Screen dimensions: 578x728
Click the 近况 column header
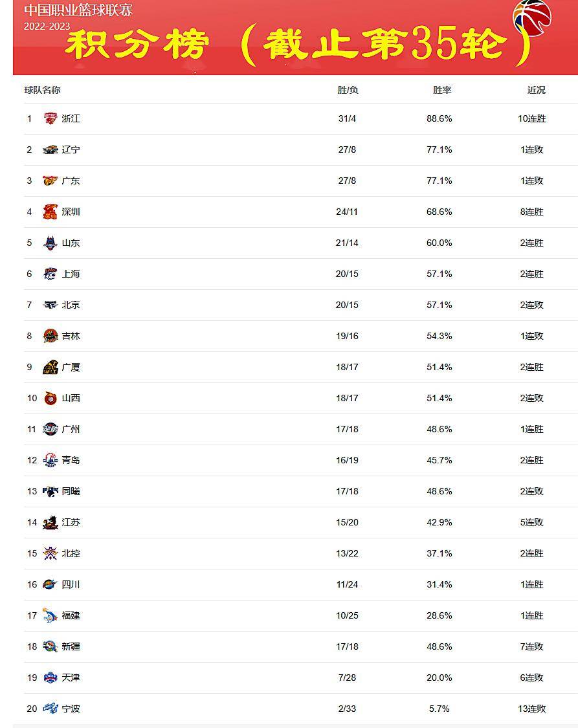[536, 90]
